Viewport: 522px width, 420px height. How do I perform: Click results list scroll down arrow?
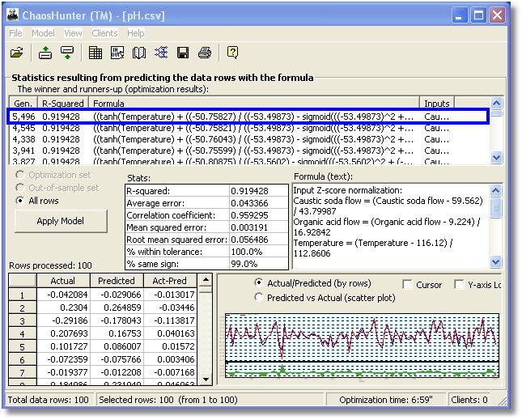pos(496,157)
